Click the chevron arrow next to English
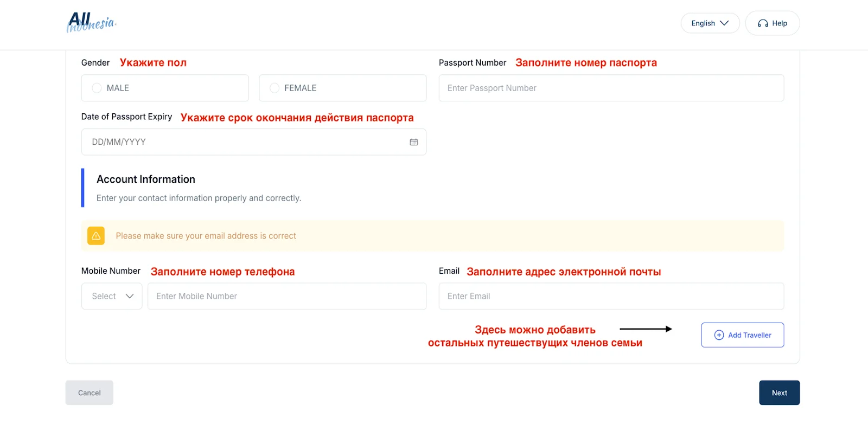 pyautogui.click(x=724, y=23)
